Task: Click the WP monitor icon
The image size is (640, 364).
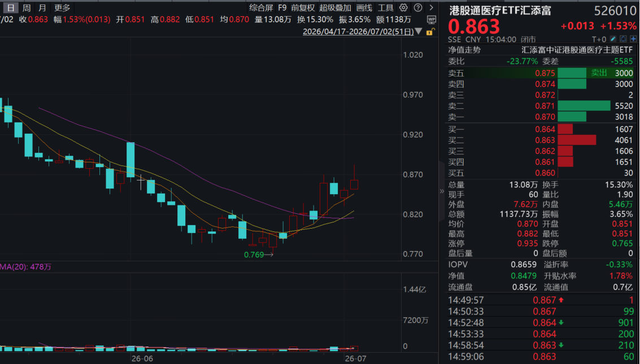Action: point(431,20)
